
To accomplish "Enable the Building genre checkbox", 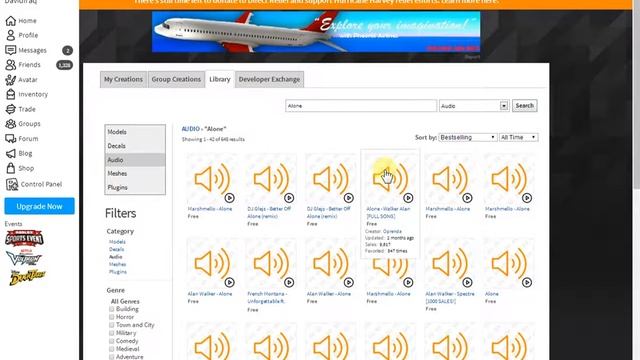I will (111, 309).
